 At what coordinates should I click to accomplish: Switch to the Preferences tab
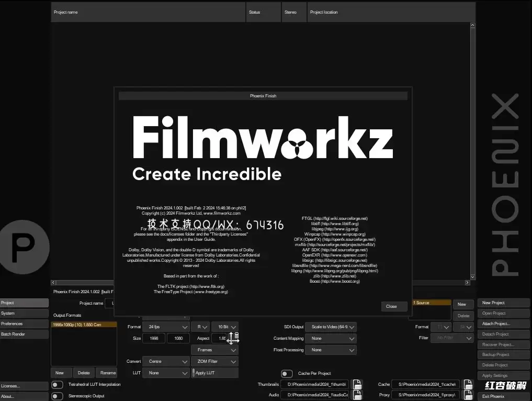24,324
